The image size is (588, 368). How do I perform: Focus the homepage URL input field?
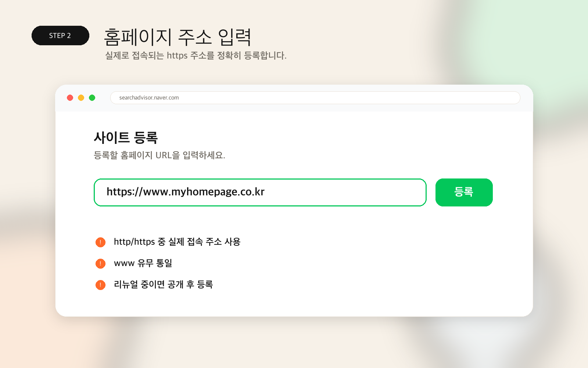tap(260, 192)
